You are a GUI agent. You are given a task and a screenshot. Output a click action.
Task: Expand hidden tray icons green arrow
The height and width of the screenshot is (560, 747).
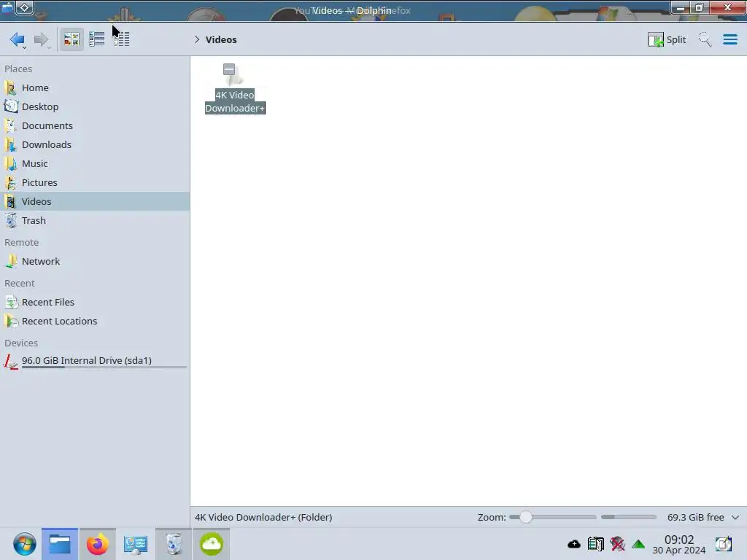[638, 544]
